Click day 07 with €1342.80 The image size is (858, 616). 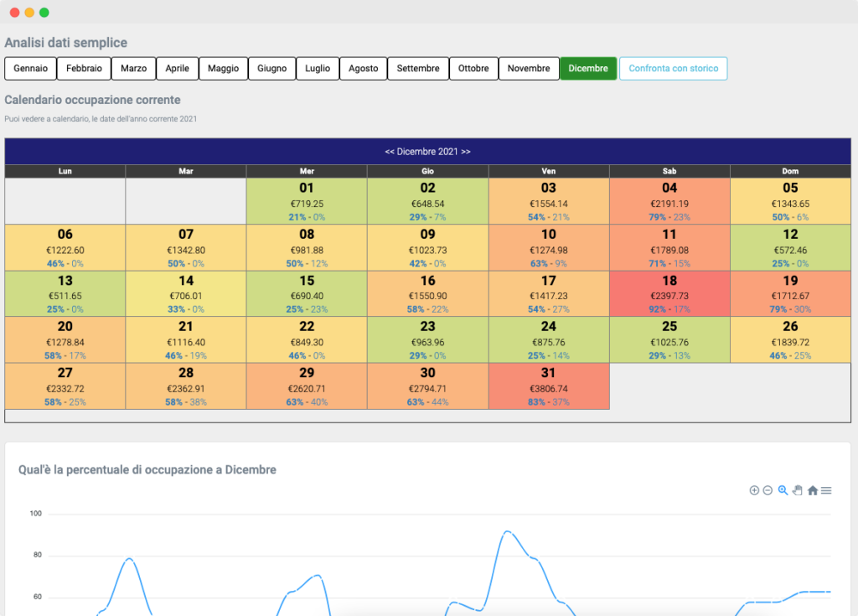186,247
